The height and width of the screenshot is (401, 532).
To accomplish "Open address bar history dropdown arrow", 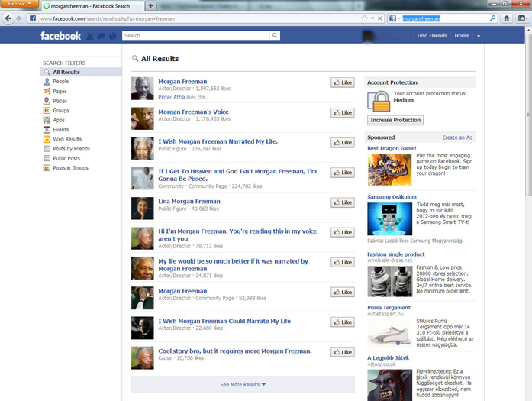I will pos(372,18).
